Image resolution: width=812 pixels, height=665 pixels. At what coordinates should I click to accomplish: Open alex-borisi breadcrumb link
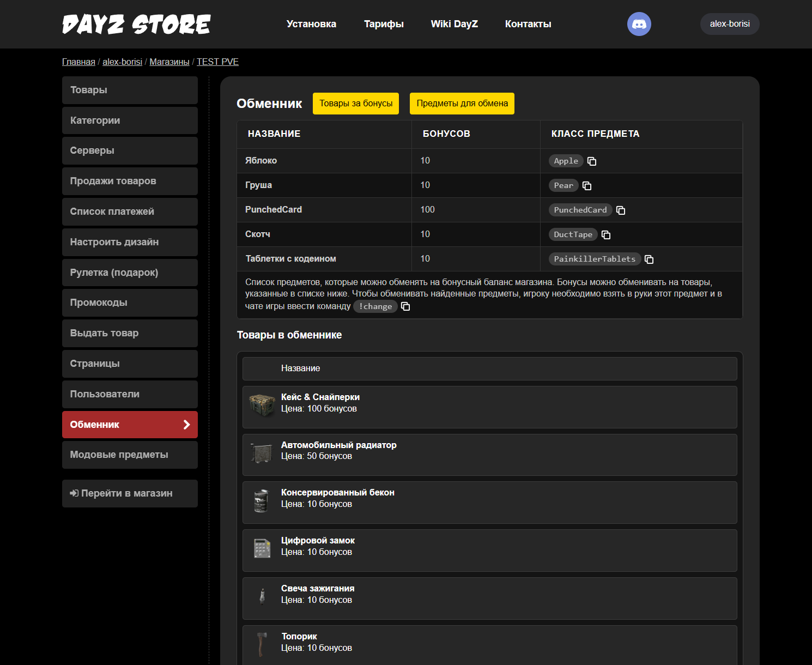point(122,62)
